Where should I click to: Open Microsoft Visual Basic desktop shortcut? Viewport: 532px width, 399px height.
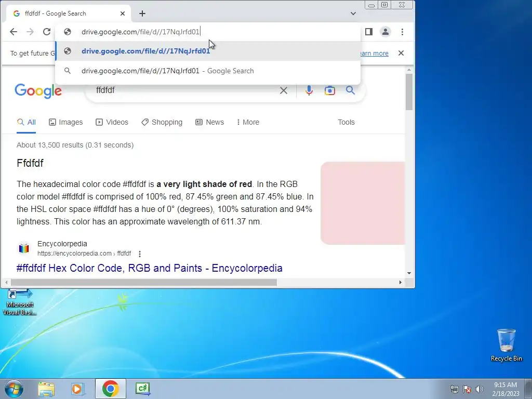(20, 302)
